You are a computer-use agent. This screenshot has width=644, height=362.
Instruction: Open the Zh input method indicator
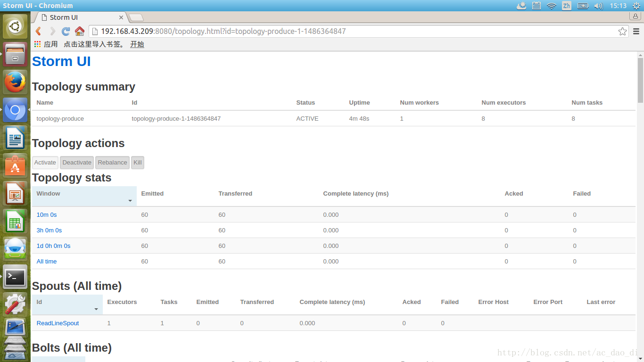pos(567,6)
